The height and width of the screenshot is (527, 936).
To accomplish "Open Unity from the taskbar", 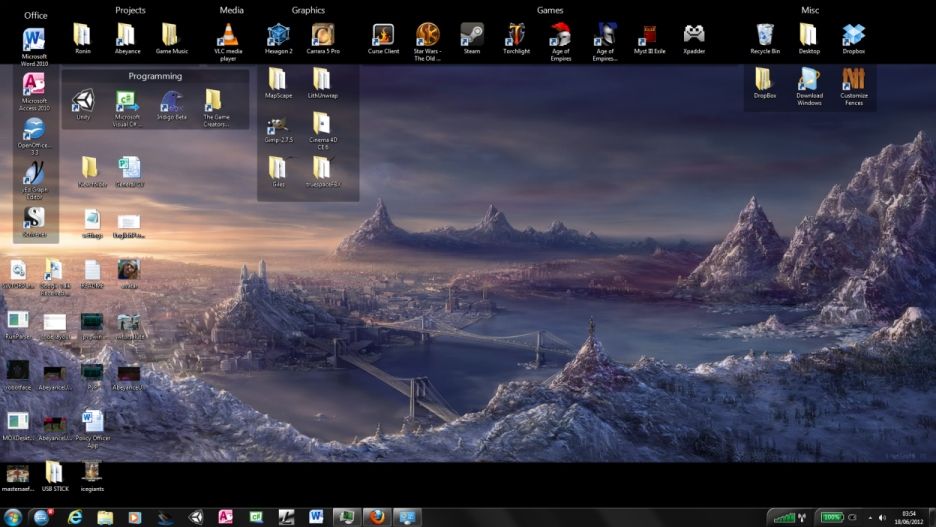I will click(x=196, y=517).
